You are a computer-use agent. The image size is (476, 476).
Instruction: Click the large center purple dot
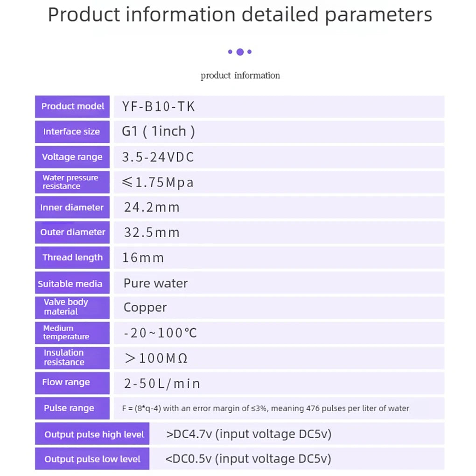tap(240, 52)
